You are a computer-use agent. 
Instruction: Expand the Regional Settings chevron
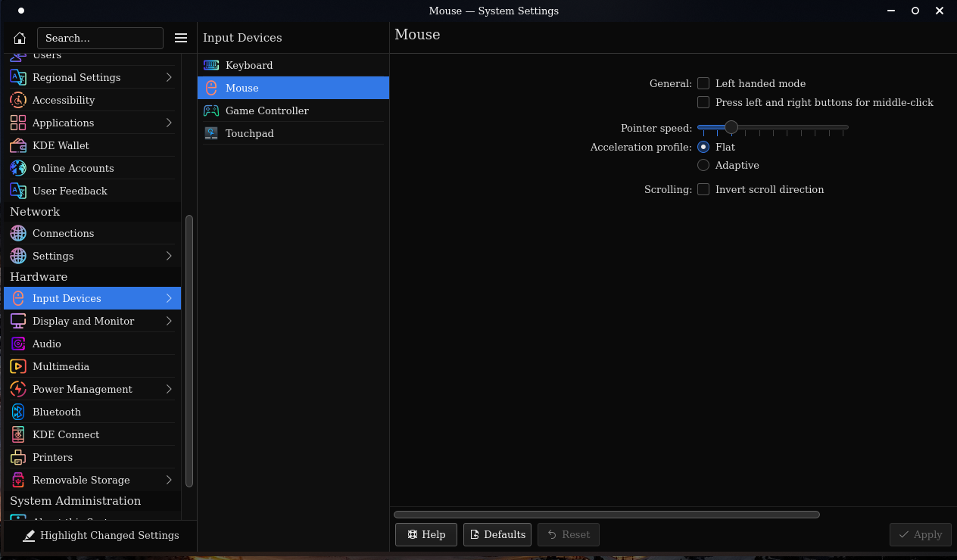(x=169, y=77)
